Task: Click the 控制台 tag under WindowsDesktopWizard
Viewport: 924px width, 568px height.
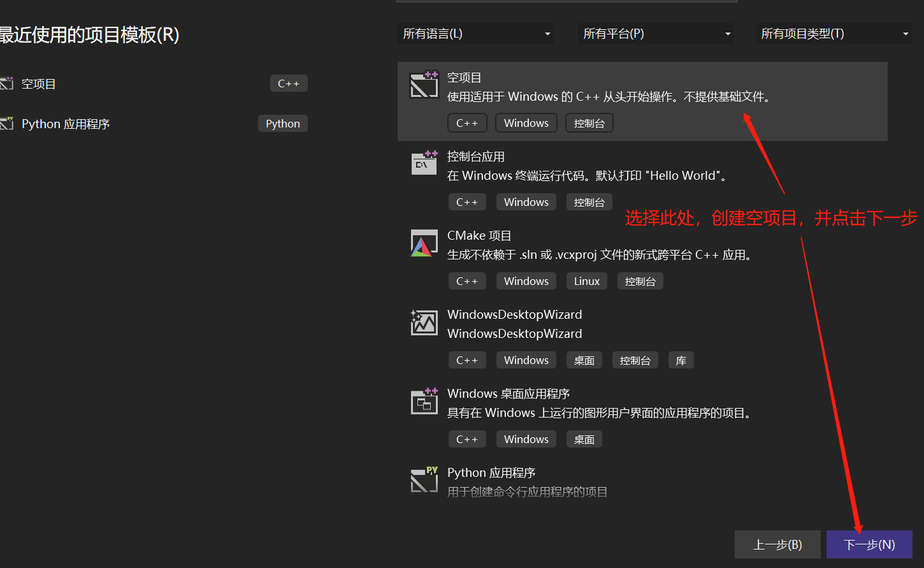Action: tap(635, 360)
